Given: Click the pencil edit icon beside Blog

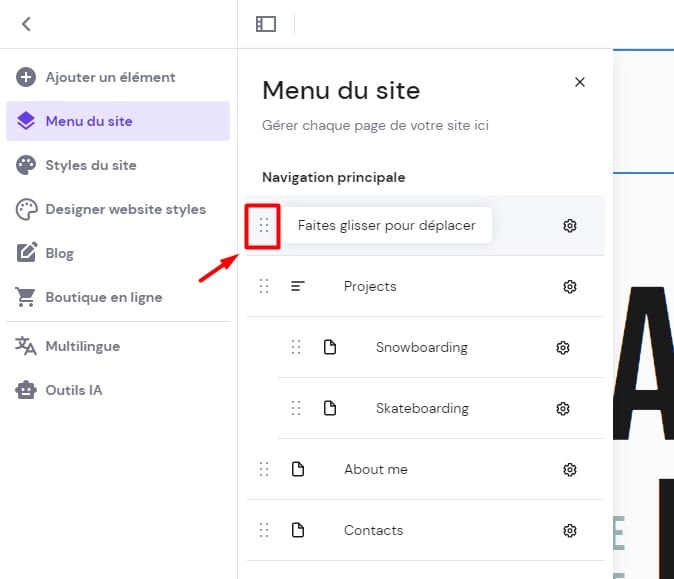Looking at the screenshot, I should 27,252.
